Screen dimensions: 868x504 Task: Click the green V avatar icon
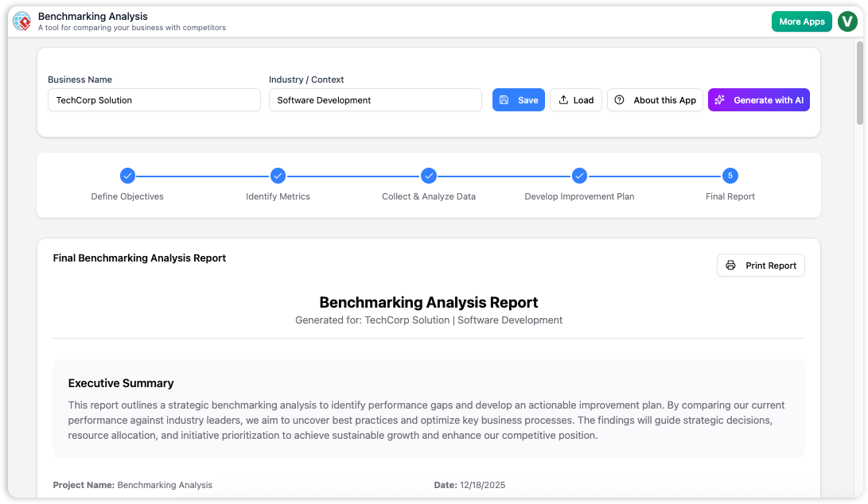(847, 21)
